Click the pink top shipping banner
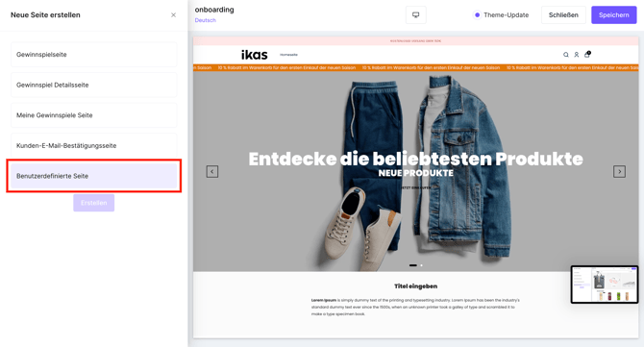Image resolution: width=644 pixels, height=347 pixels. pyautogui.click(x=415, y=41)
